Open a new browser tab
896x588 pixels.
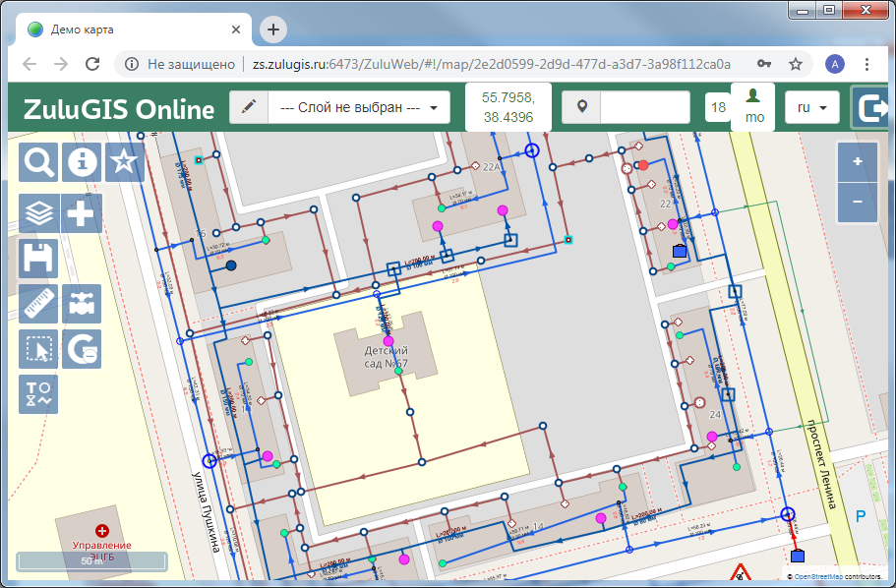273,29
